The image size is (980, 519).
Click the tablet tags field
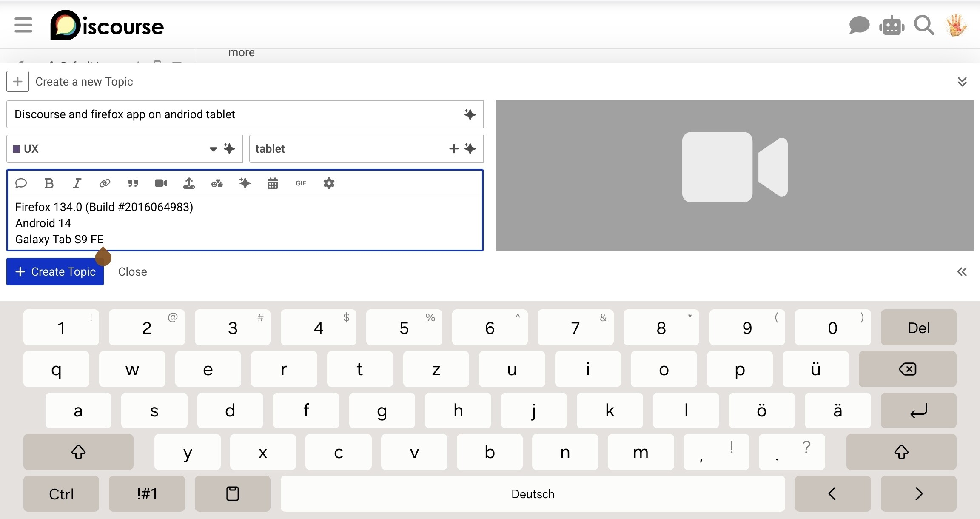point(366,149)
